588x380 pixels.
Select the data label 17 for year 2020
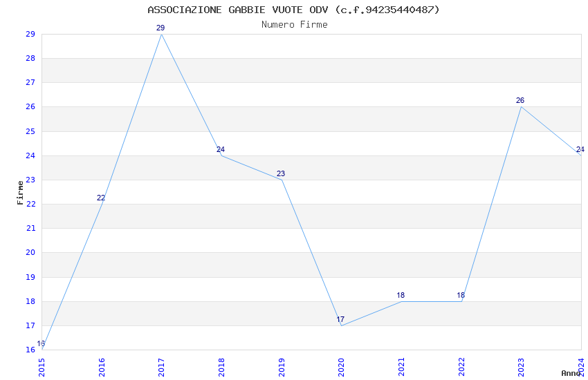tap(340, 319)
